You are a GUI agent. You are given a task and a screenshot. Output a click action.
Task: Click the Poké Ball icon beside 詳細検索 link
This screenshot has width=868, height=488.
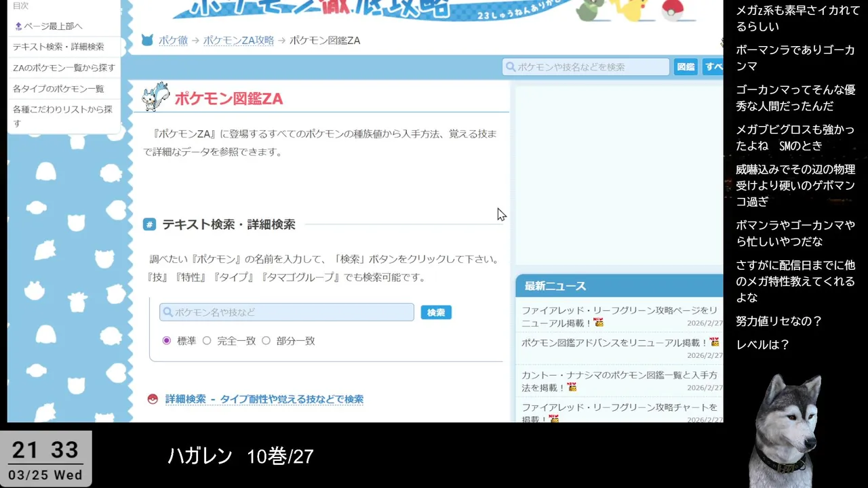153,399
